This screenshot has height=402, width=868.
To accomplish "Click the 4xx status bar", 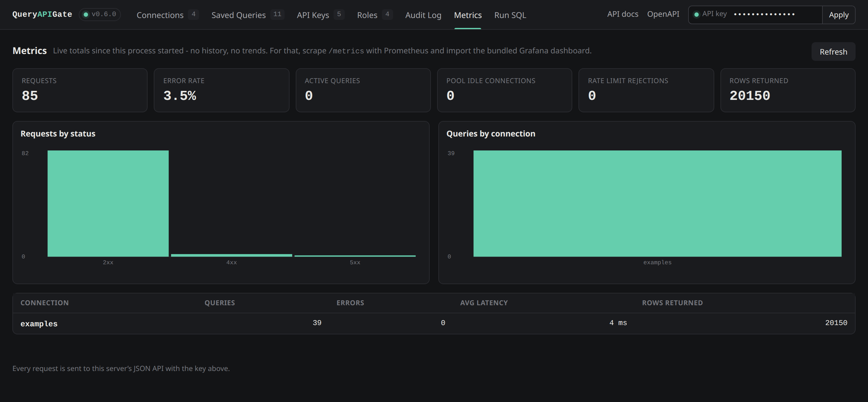I will (x=232, y=255).
